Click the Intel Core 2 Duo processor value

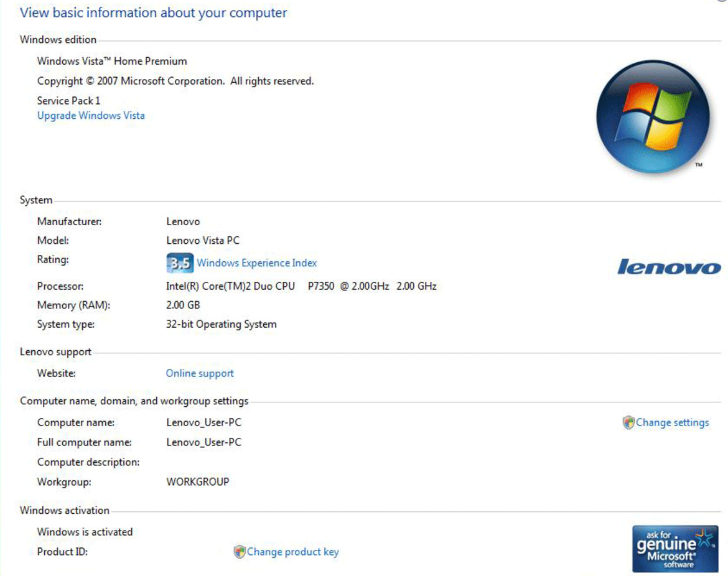(301, 286)
